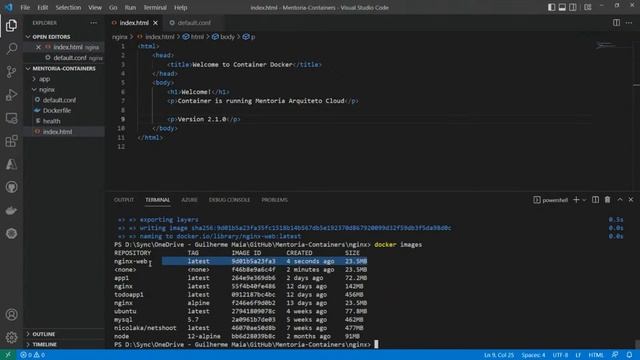640x360 pixels.
Task: Open notifications bell in status bar
Action: click(629, 355)
